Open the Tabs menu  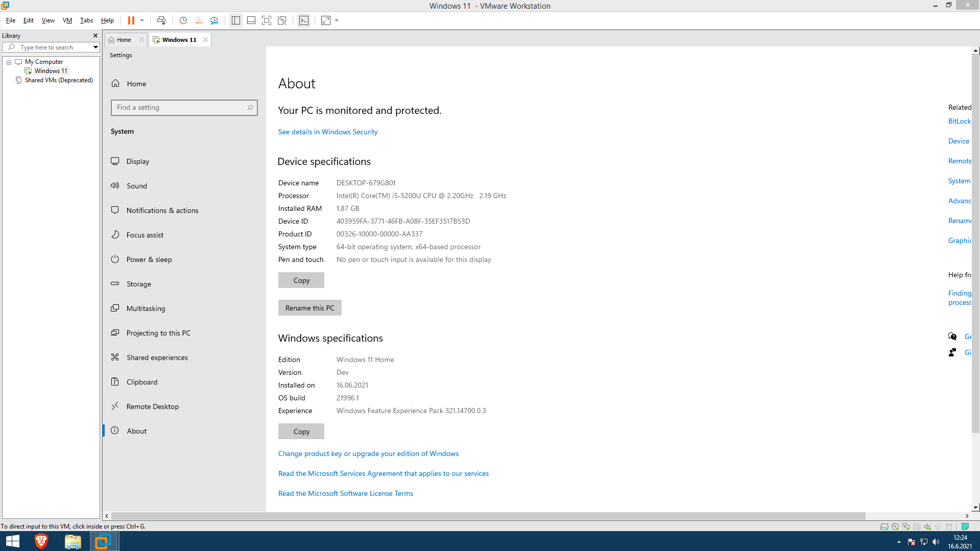pyautogui.click(x=86, y=20)
